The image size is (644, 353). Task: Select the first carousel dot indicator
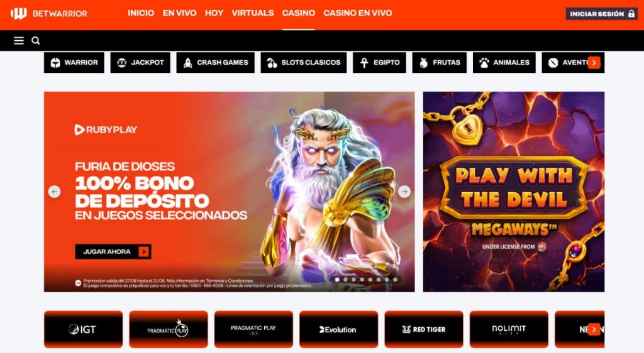(337, 280)
